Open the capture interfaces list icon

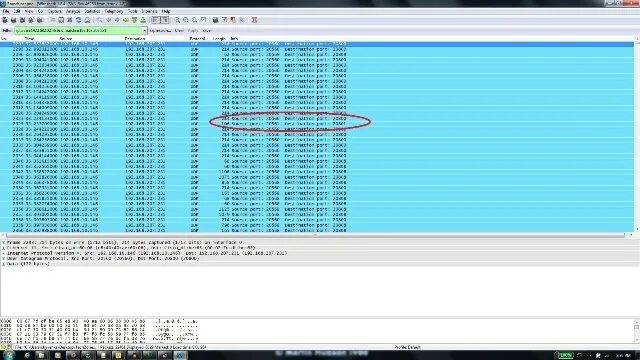(5, 20)
